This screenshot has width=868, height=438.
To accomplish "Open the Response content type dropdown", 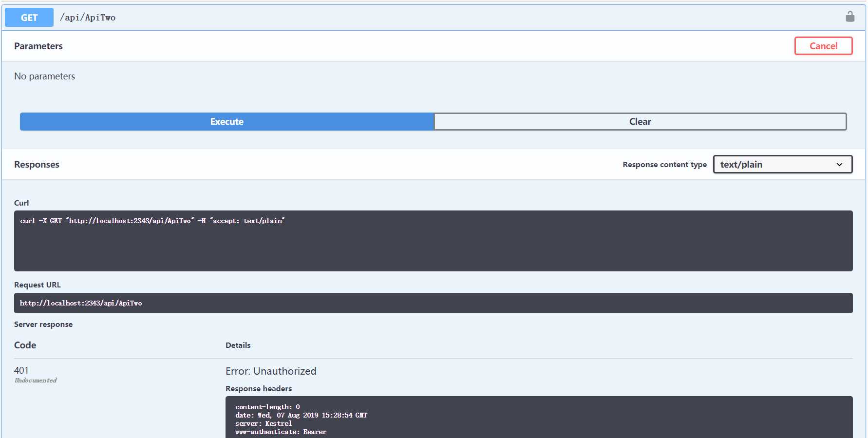I will (x=783, y=164).
